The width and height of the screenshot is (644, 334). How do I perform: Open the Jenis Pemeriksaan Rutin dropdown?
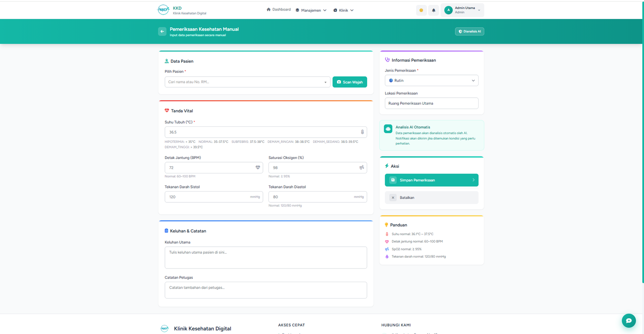(431, 80)
